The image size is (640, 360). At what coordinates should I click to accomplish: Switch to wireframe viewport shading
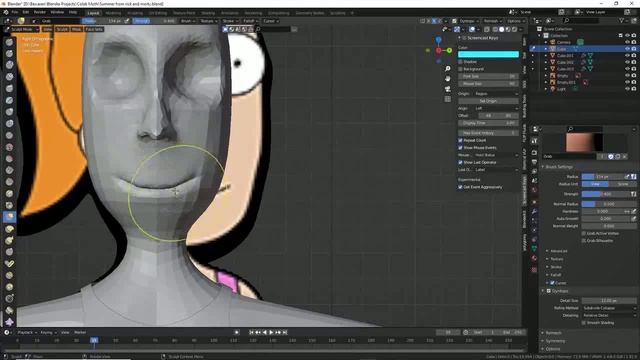coord(495,29)
